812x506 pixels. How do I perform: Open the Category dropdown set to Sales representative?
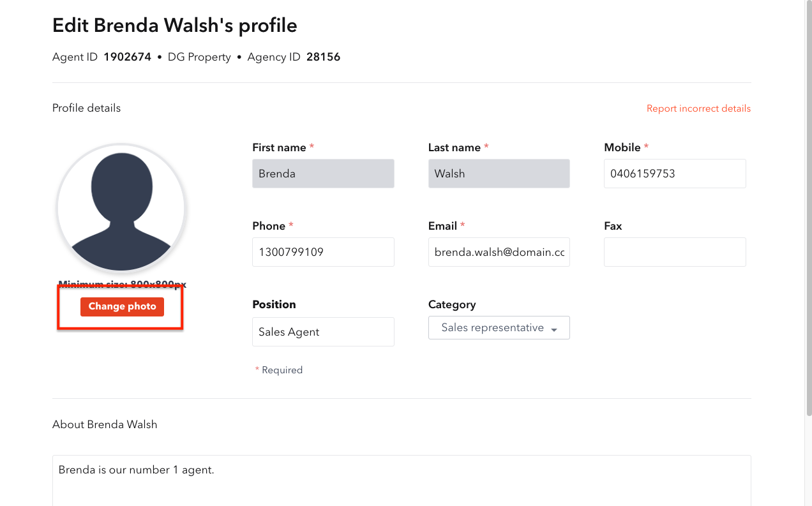(x=499, y=328)
